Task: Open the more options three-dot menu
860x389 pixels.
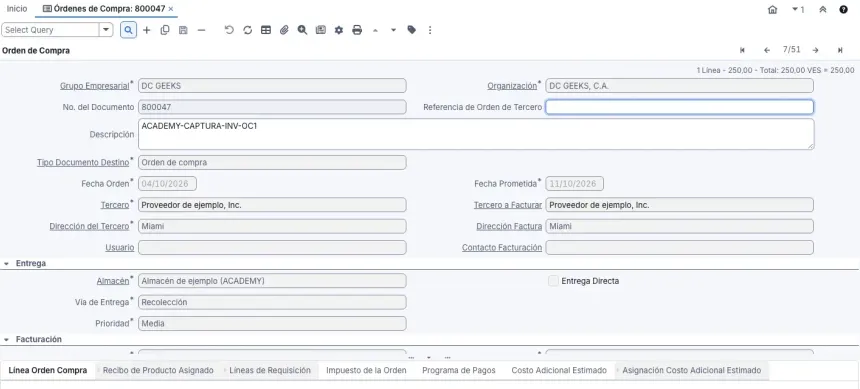Action: click(430, 30)
